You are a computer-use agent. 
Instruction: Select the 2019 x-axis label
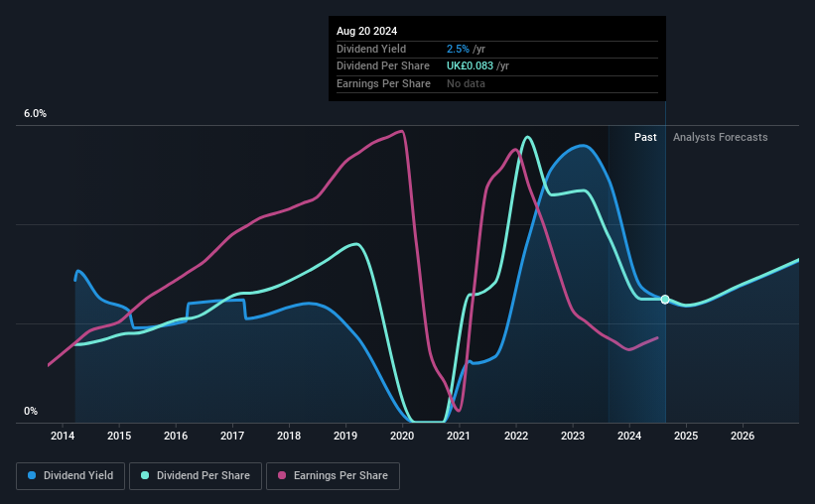point(345,436)
